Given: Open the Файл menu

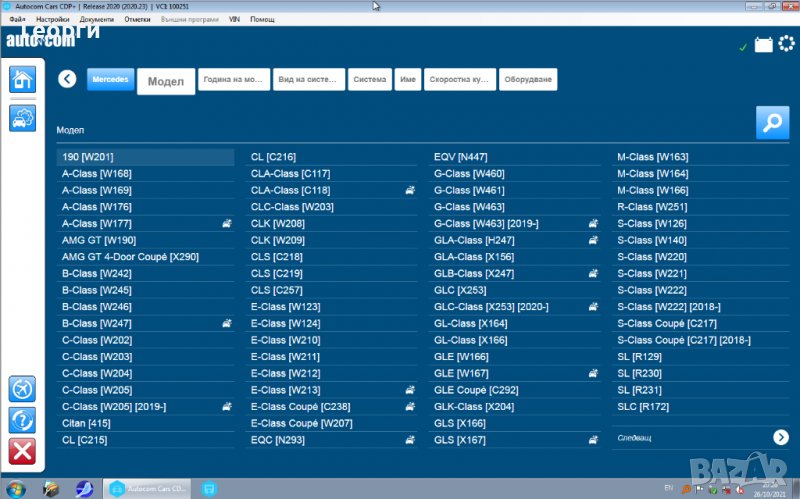Looking at the screenshot, I should pos(17,19).
